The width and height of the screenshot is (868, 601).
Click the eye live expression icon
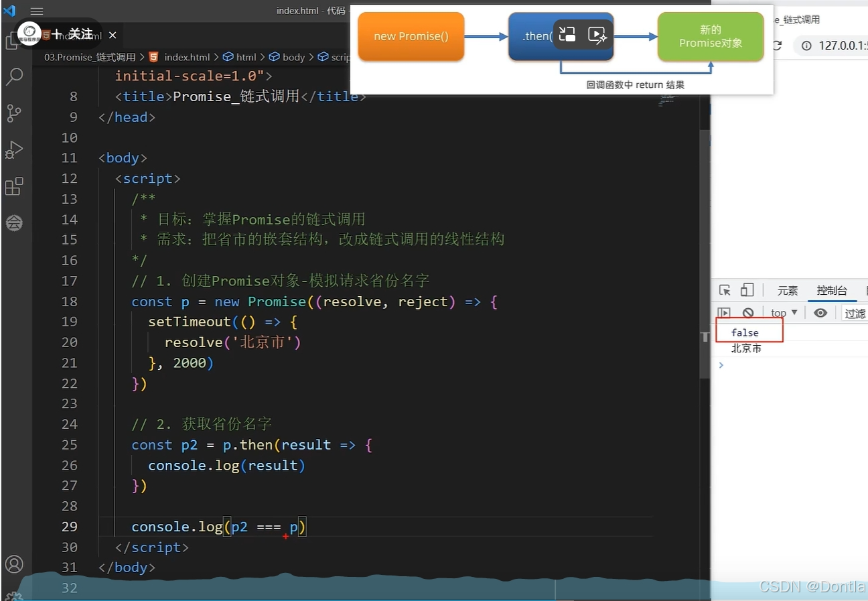point(820,313)
